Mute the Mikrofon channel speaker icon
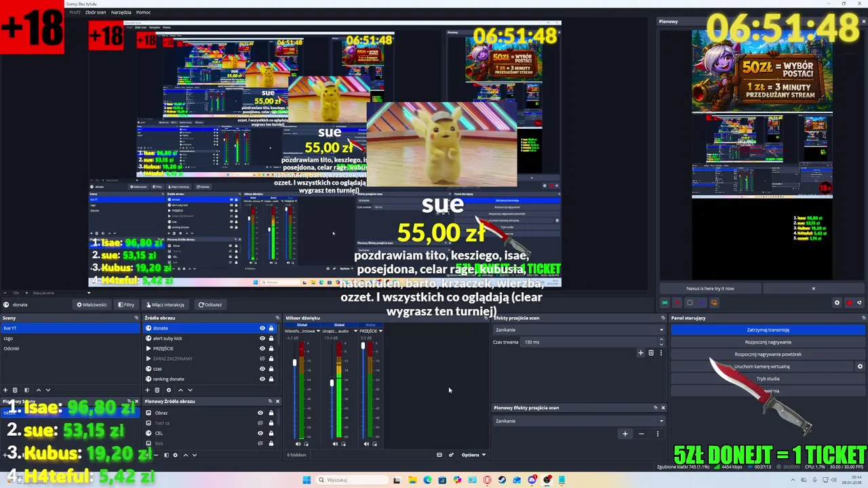This screenshot has width=868, height=488. (x=298, y=444)
